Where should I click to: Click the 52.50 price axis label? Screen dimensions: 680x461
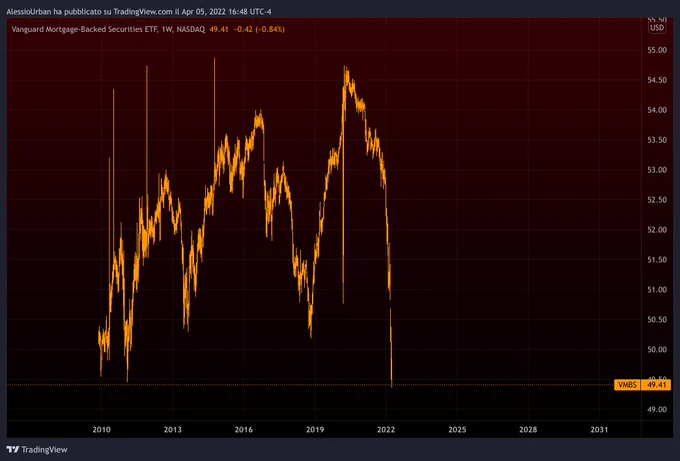(x=657, y=200)
